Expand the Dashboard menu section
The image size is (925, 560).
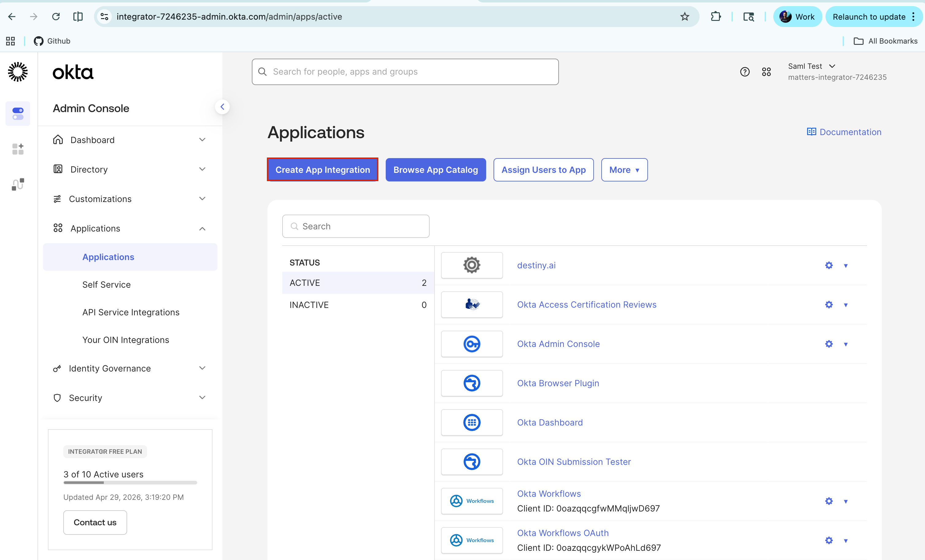tap(130, 140)
